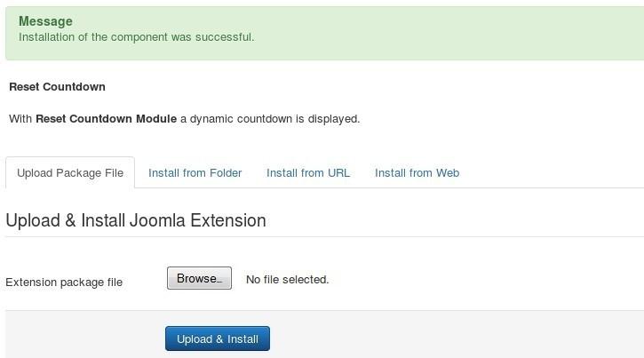Click empty space inside the green alert box

[x=452, y=33]
